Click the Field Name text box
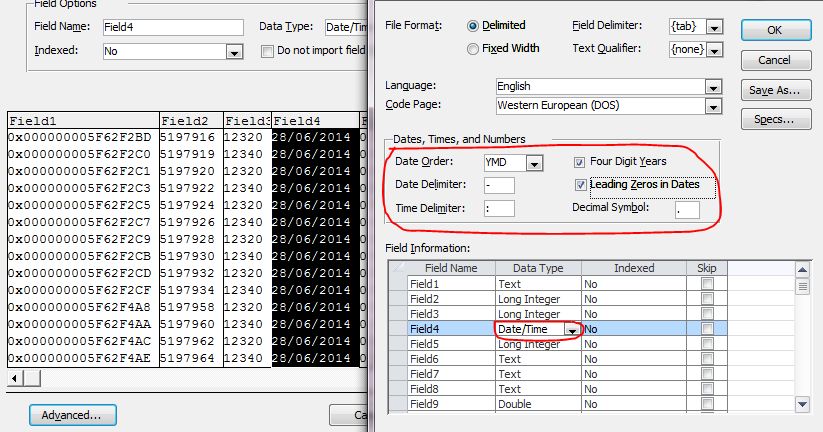This screenshot has width=823, height=432. point(173,27)
